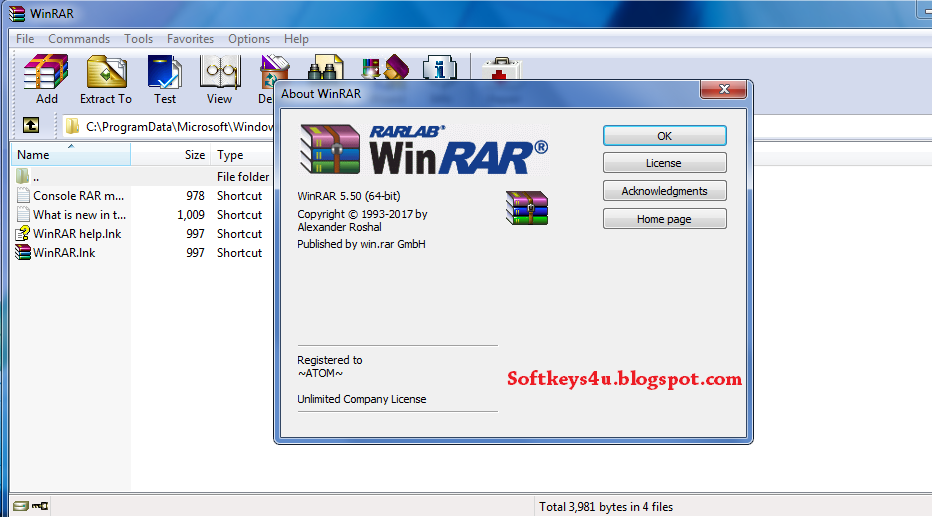Click 'Total 3,981 bytes in 4 files' status
932x517 pixels.
pos(606,506)
